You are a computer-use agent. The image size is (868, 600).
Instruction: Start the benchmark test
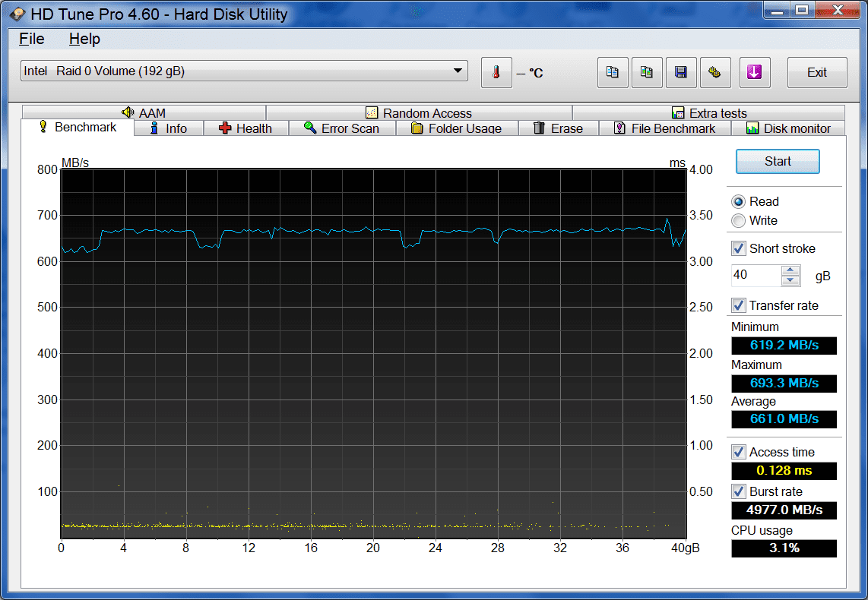click(x=778, y=162)
